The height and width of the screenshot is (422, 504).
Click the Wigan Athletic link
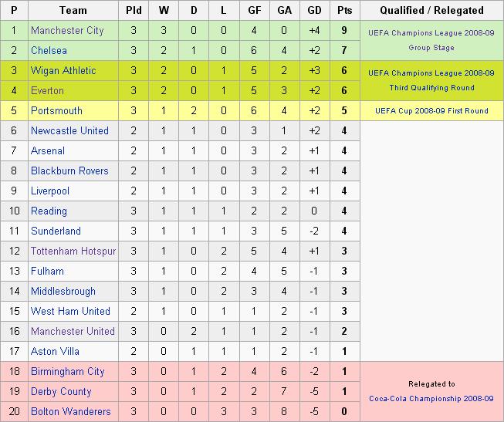(63, 71)
